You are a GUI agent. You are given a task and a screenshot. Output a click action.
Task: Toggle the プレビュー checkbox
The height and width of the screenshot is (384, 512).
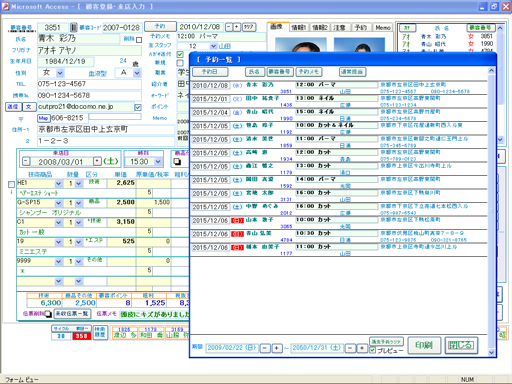point(372,350)
